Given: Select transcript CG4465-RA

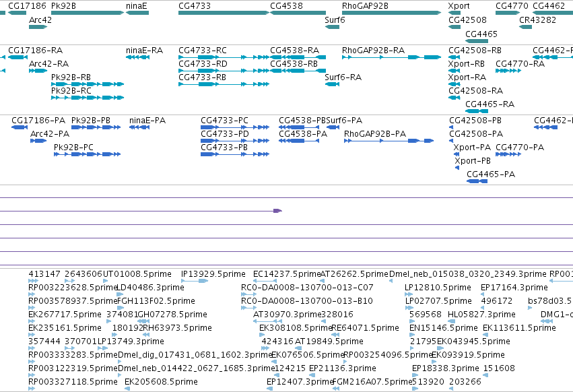Looking at the screenshot, I should [490, 104].
